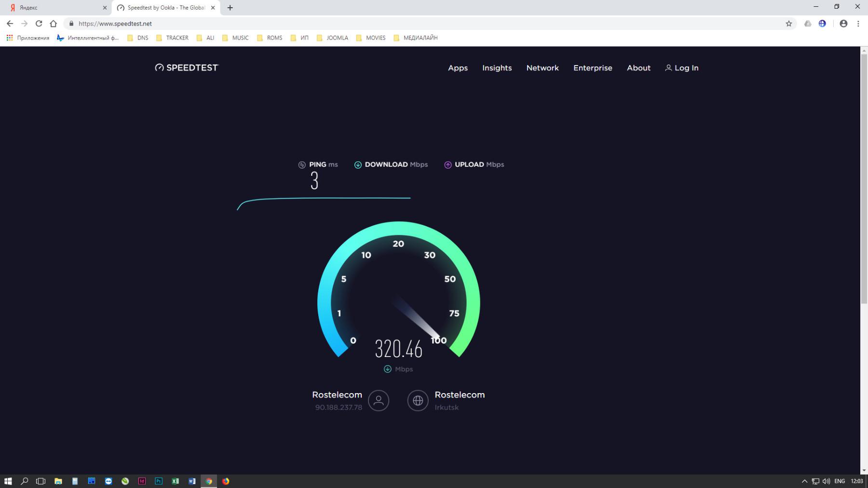The height and width of the screenshot is (488, 868).
Task: Click the address bar URL field
Action: tap(386, 24)
